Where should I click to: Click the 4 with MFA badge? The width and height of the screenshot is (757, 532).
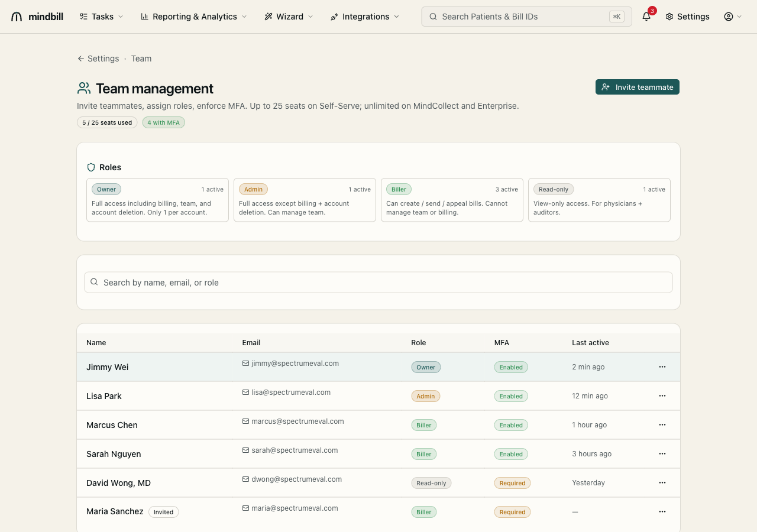pos(164,122)
